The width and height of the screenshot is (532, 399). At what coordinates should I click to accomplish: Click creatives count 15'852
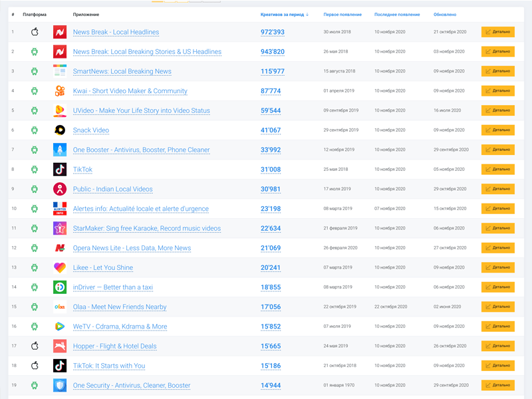pyautogui.click(x=271, y=327)
